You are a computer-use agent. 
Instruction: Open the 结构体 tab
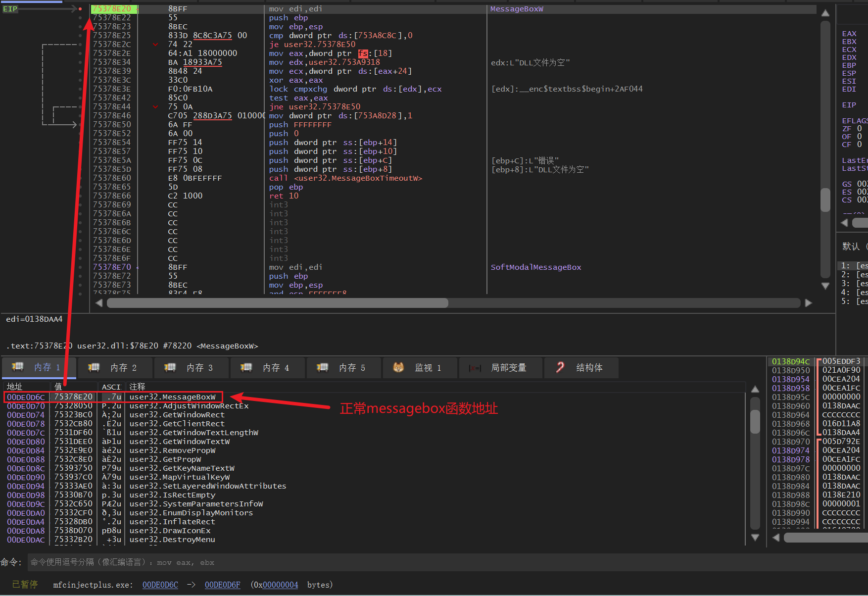(x=581, y=368)
